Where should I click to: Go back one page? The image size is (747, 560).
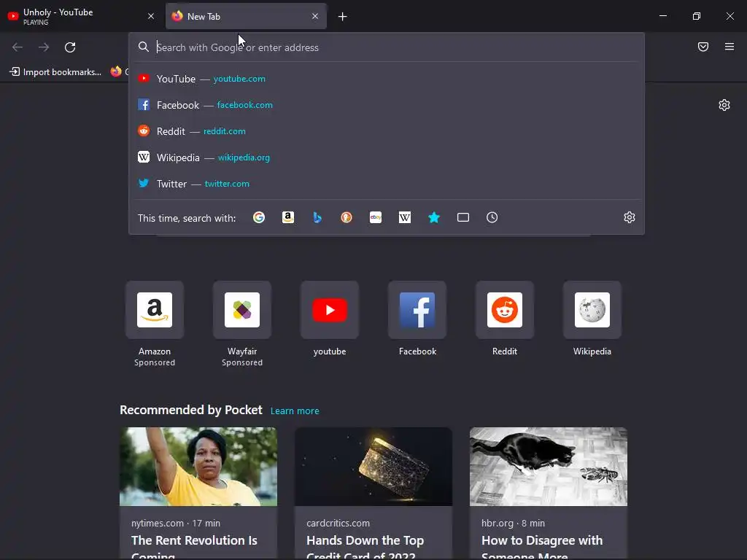(18, 47)
